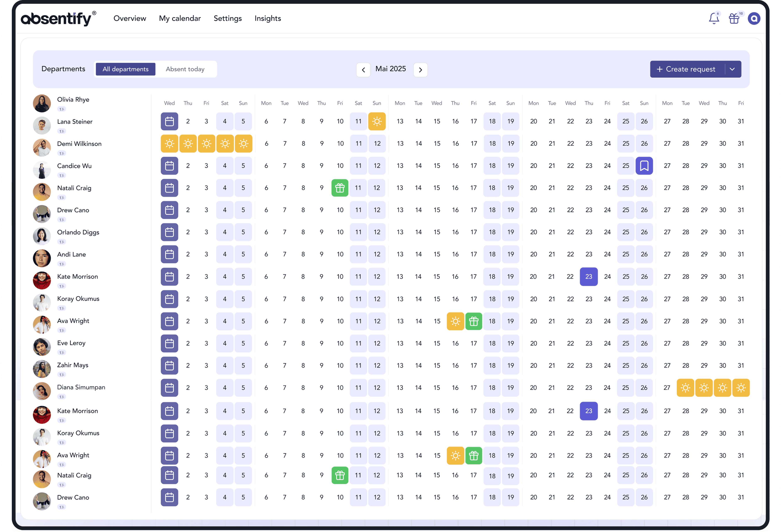781x532 pixels.
Task: Click the gift rewards icon in header
Action: point(734,18)
